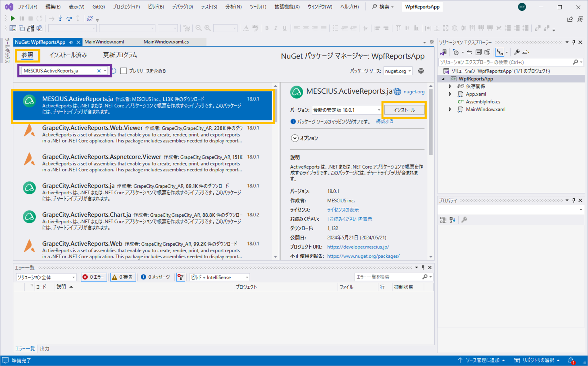Expand the dependencies node in Solution Explorer
Image resolution: width=588 pixels, height=366 pixels.
point(450,87)
